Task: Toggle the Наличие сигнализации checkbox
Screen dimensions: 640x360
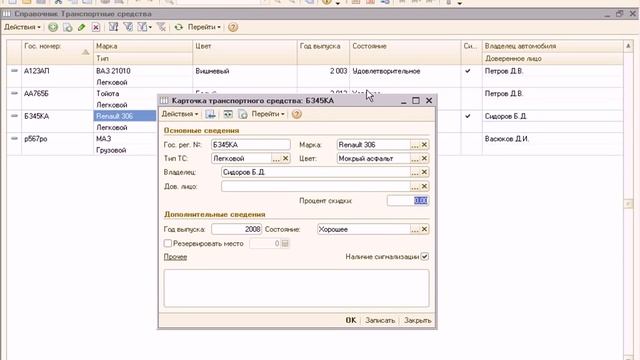Action: 424,257
